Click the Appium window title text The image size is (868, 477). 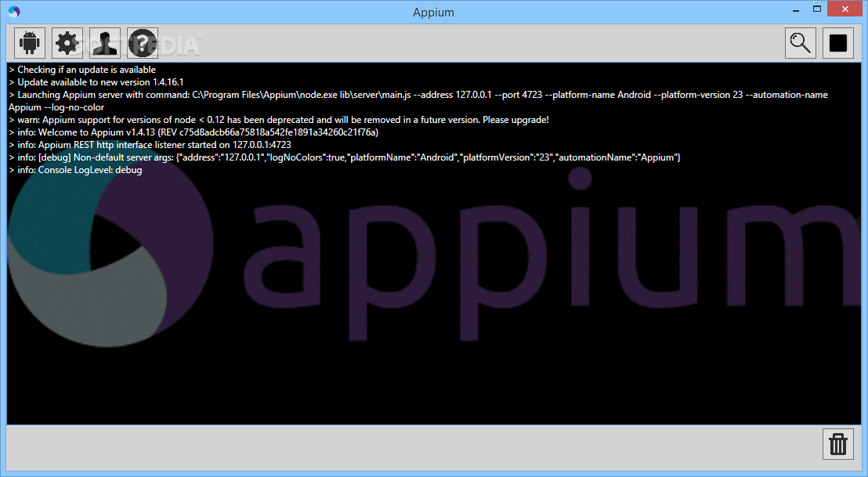pos(433,13)
